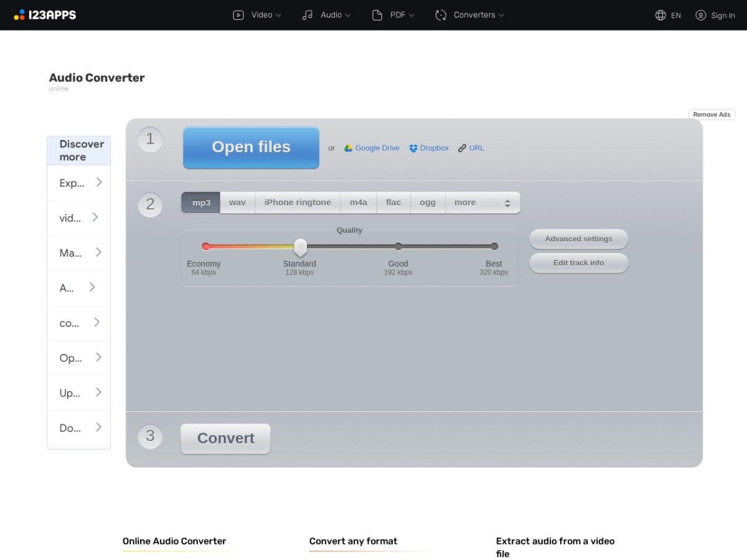The width and height of the screenshot is (747, 560).
Task: Select the m4a format tab
Action: pyautogui.click(x=359, y=203)
